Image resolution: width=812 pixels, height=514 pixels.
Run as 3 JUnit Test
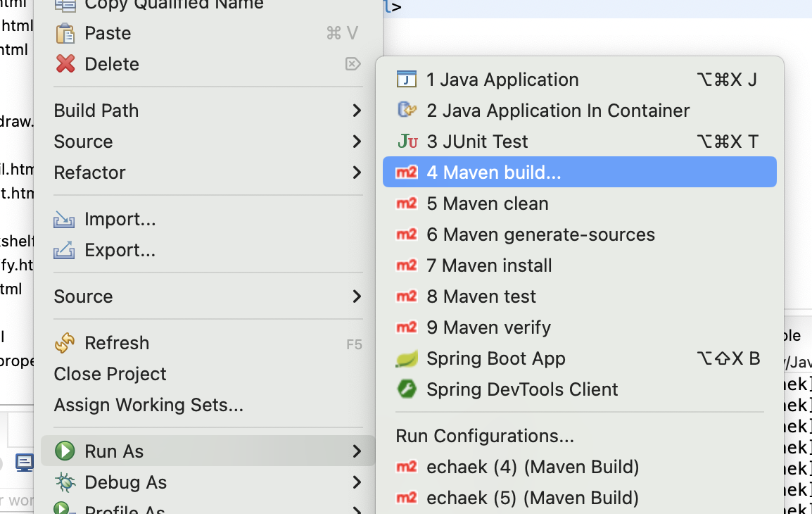pos(580,142)
